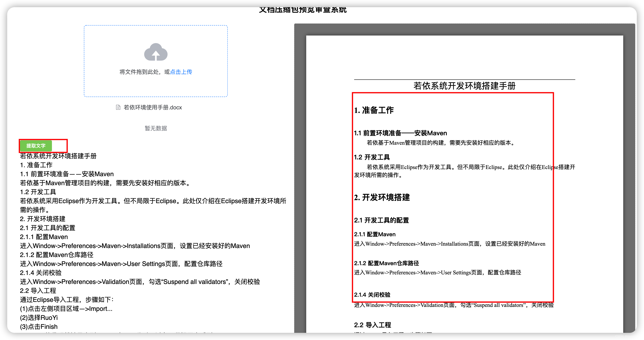Click heading 2.1.2 配置Maven仓库路径 in document preview

pyautogui.click(x=386, y=263)
